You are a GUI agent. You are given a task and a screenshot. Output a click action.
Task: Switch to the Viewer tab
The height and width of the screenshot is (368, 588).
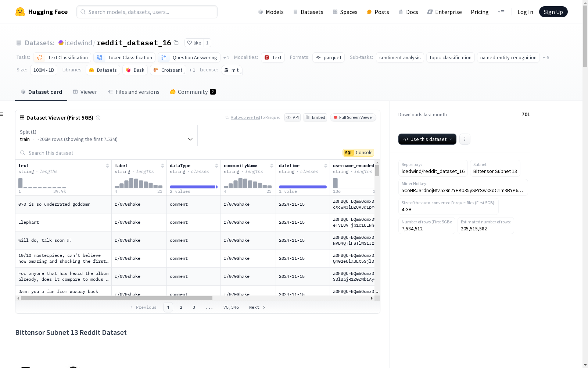[x=85, y=92]
